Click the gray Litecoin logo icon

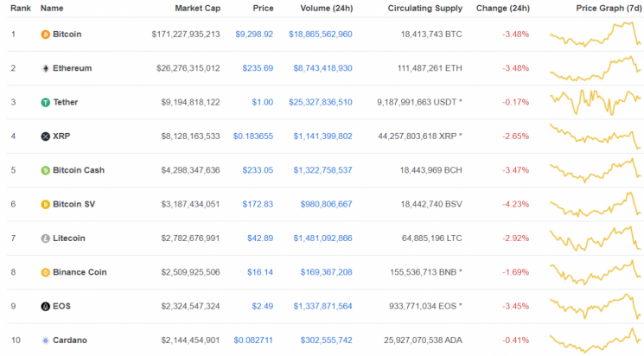[x=45, y=238]
